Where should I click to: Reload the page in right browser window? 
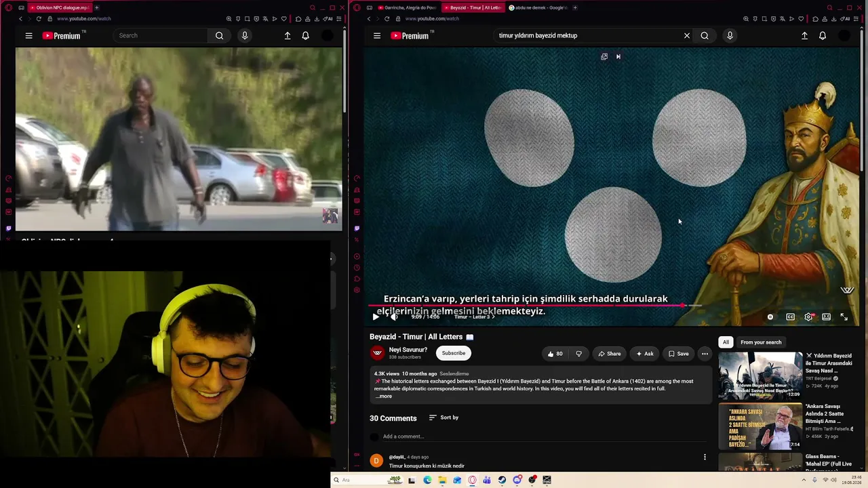[387, 19]
